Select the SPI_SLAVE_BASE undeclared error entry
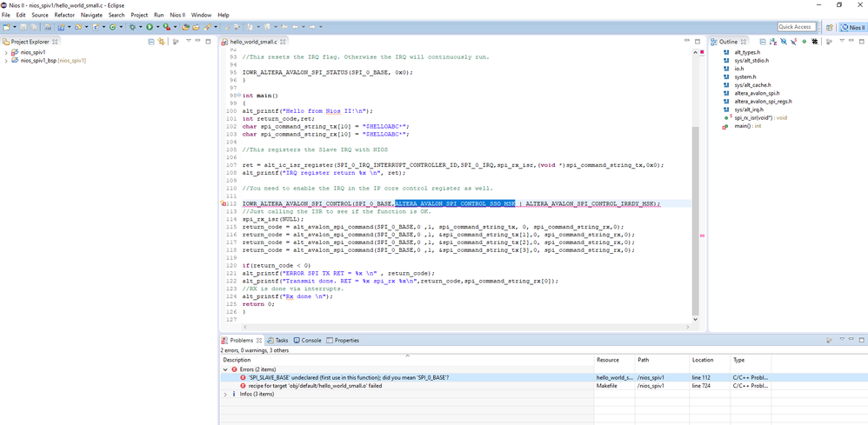 pos(348,377)
